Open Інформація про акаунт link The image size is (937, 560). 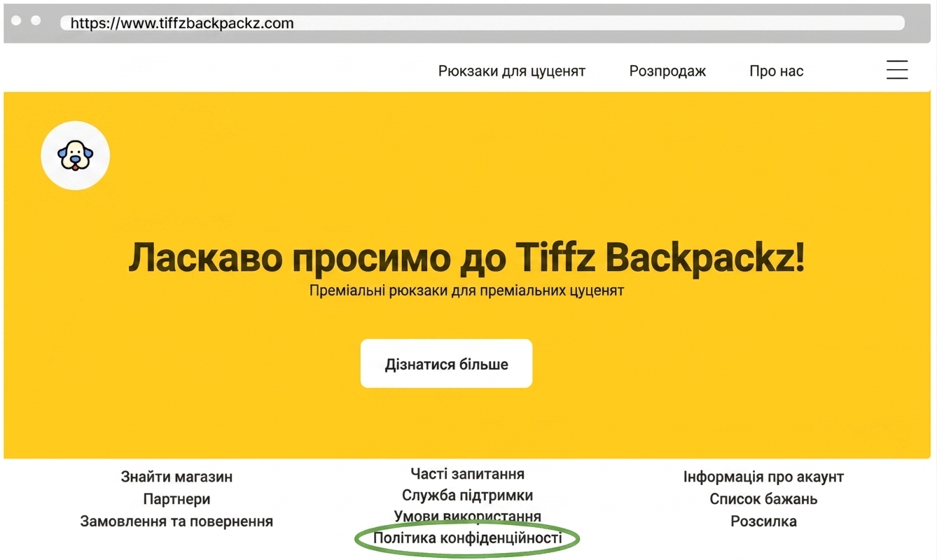(763, 477)
